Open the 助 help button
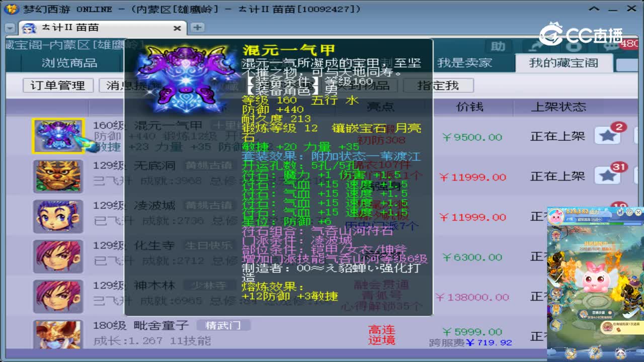Image resolution: width=644 pixels, height=362 pixels. [499, 46]
